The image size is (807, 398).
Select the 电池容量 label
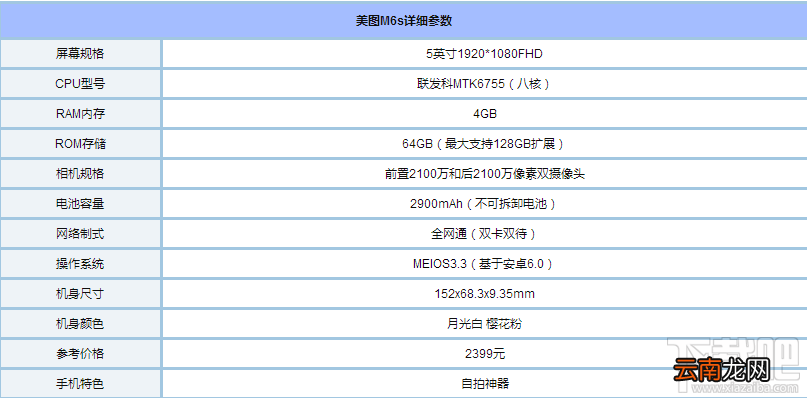click(80, 203)
